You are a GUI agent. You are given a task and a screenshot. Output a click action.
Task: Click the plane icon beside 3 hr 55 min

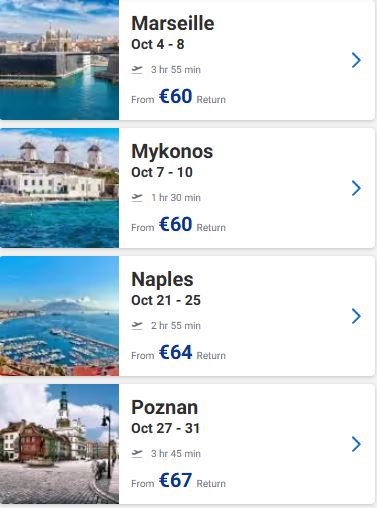coord(137,70)
